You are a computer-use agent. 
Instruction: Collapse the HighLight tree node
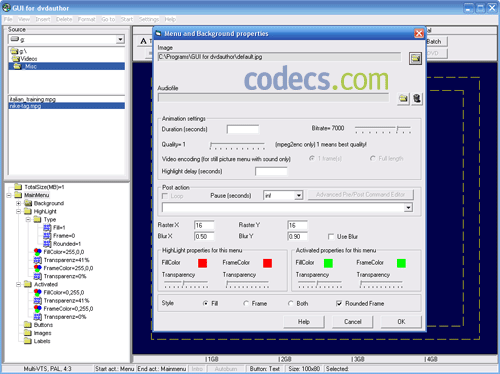coord(19,211)
